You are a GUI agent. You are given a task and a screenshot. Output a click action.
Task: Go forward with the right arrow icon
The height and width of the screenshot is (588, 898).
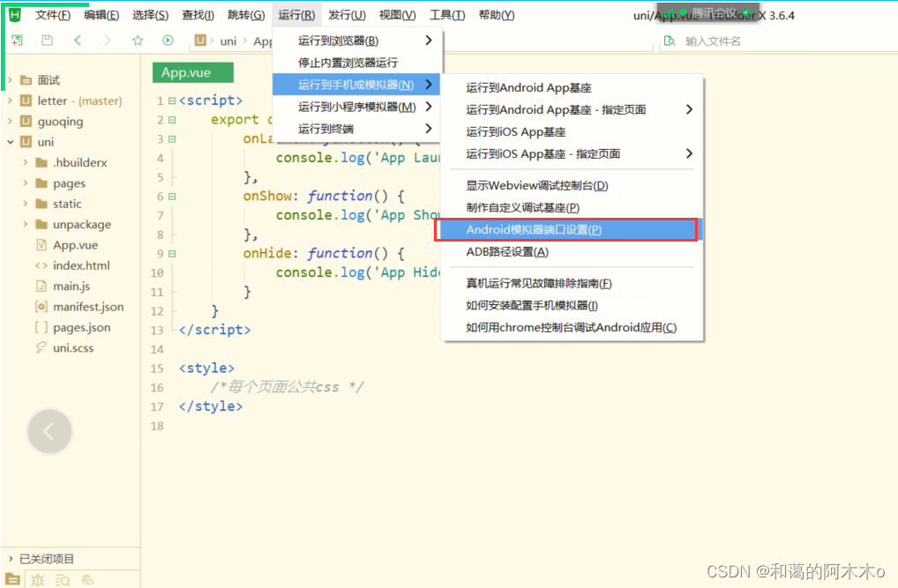click(x=107, y=40)
